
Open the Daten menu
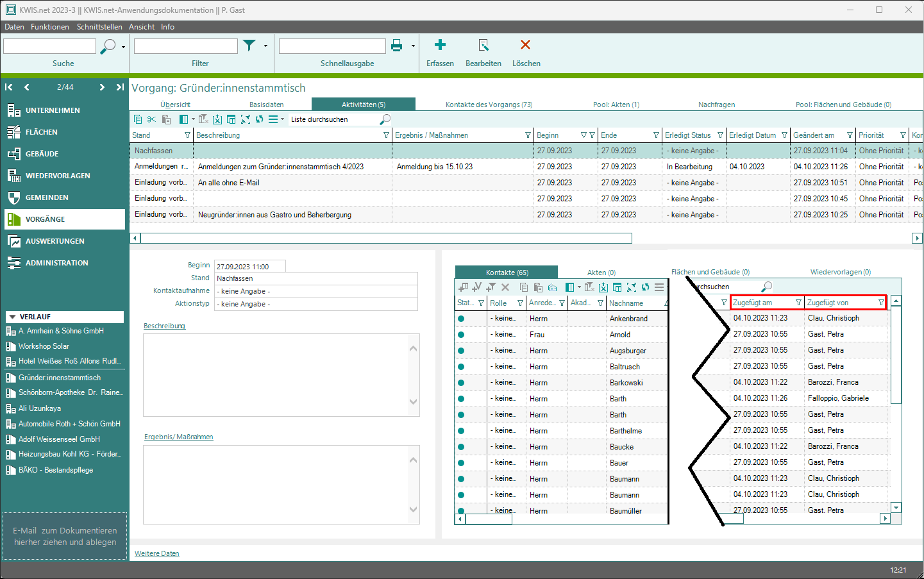(x=14, y=27)
